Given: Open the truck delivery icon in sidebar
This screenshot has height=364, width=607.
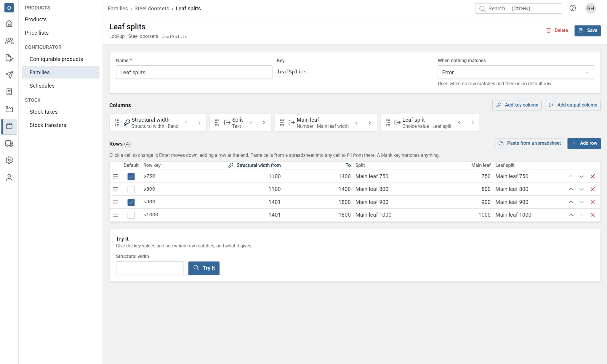Looking at the screenshot, I should coord(9,144).
